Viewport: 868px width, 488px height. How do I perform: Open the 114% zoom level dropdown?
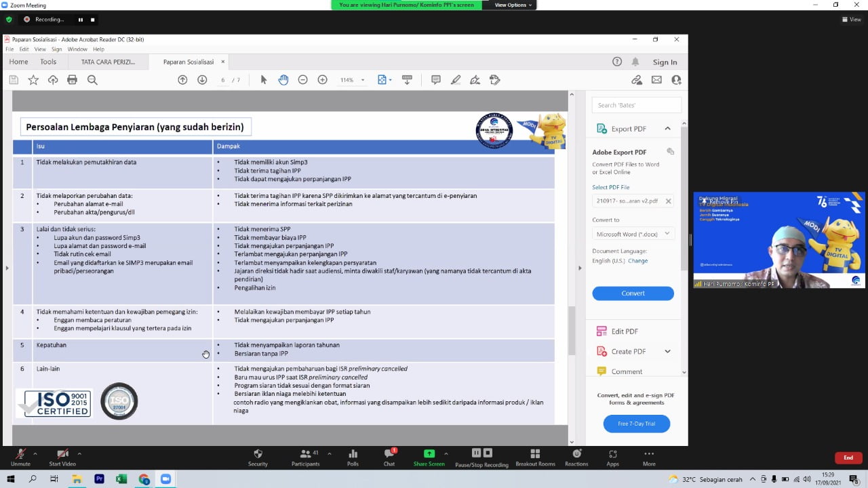tap(353, 80)
